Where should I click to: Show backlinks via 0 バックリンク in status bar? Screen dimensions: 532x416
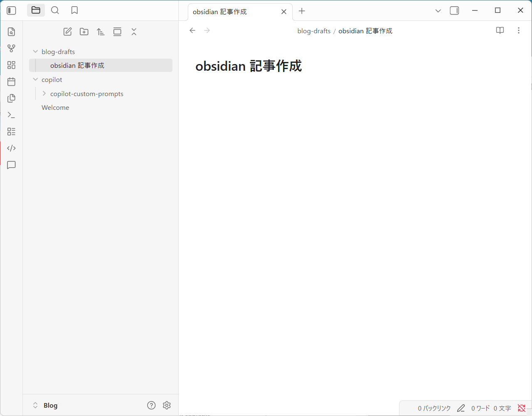pyautogui.click(x=434, y=408)
